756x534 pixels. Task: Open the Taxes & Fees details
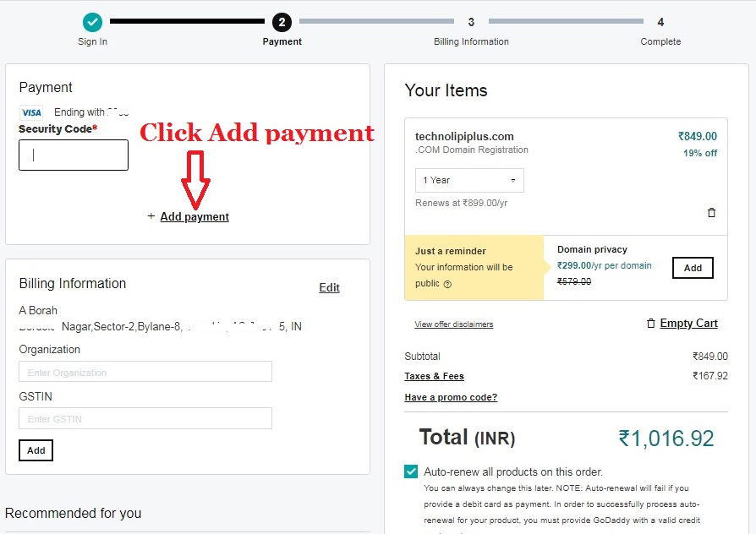[434, 376]
